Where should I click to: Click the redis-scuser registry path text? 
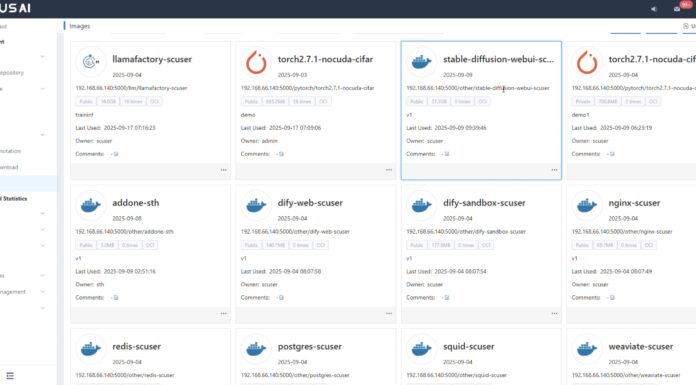pos(125,375)
